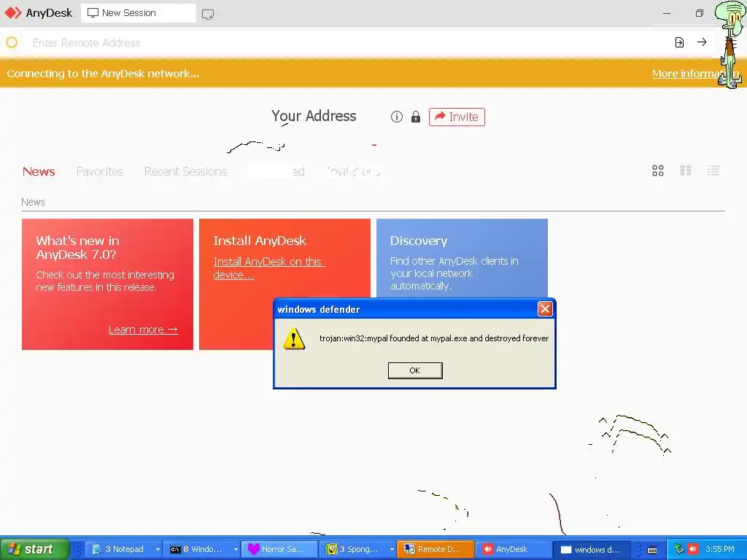Select the New Session tab

pyautogui.click(x=138, y=13)
